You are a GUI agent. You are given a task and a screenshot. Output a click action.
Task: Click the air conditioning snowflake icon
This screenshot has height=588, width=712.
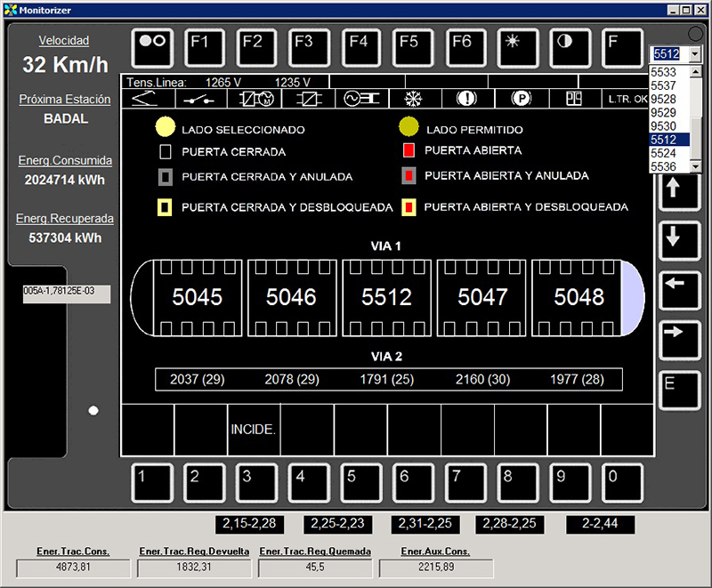(x=412, y=99)
